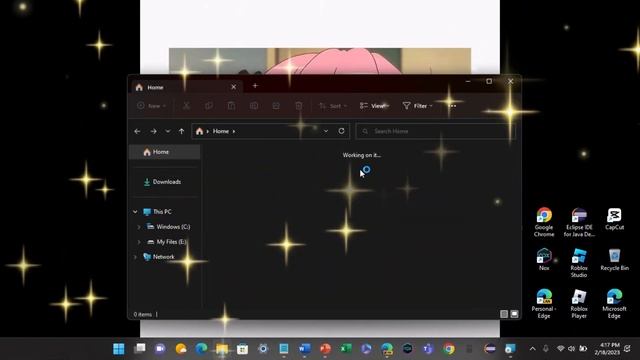The width and height of the screenshot is (640, 360).
Task: Open Roblox Player desktop shortcut
Action: (x=579, y=304)
